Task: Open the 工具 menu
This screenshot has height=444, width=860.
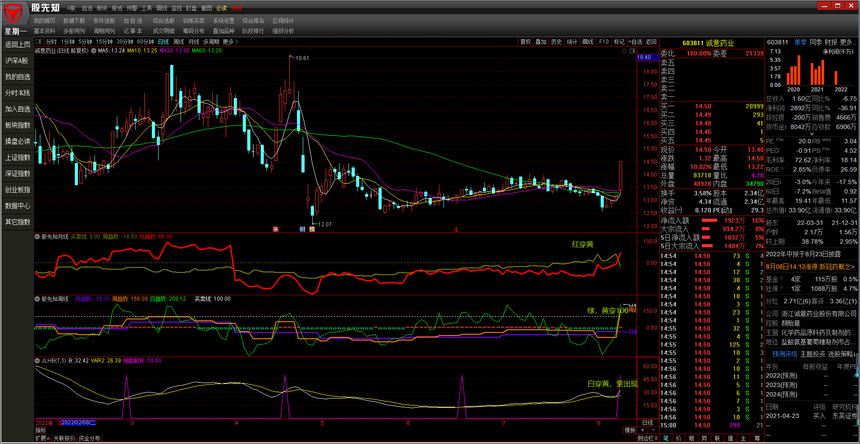Action: pos(146,8)
